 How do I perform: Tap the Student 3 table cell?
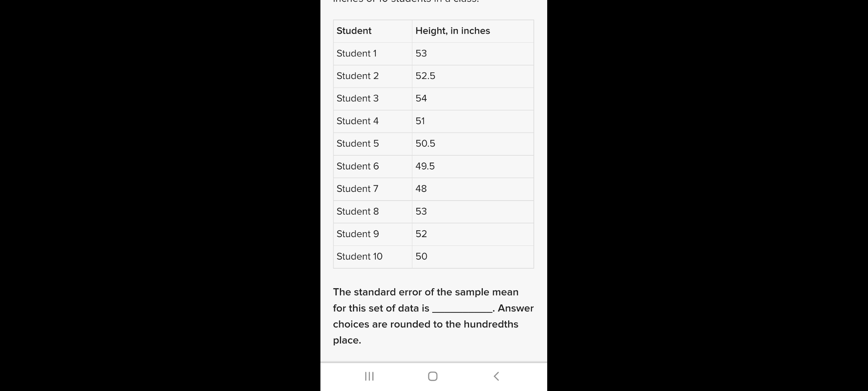(x=357, y=98)
